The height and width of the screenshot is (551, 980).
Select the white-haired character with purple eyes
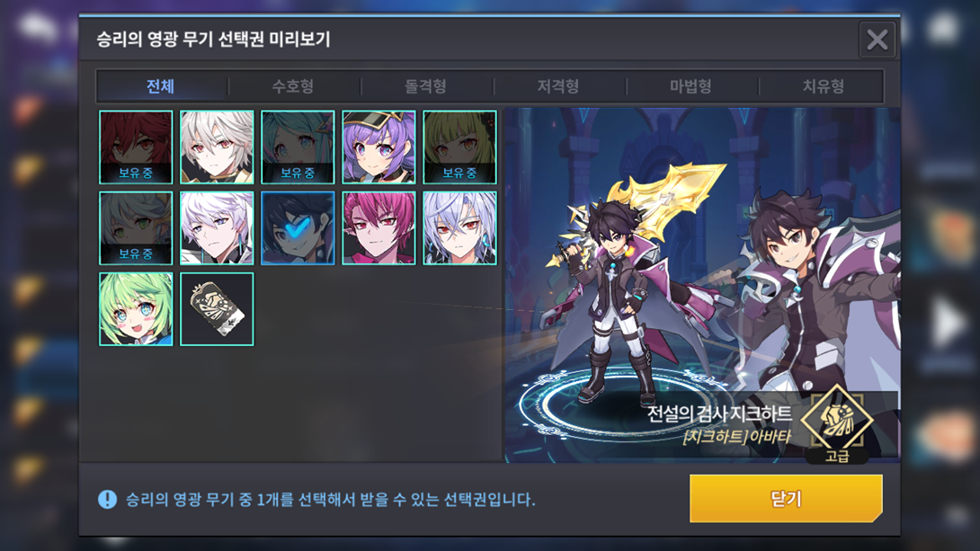click(x=217, y=228)
